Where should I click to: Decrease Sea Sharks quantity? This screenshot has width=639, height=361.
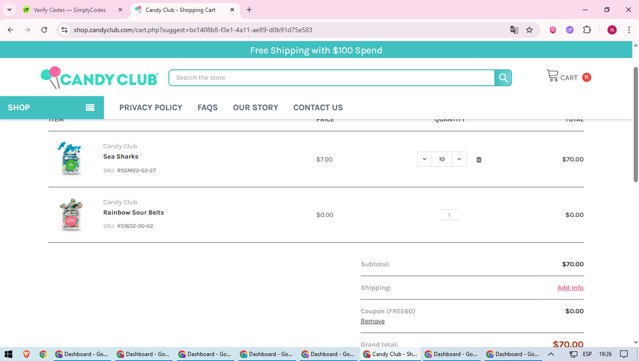[x=424, y=159]
